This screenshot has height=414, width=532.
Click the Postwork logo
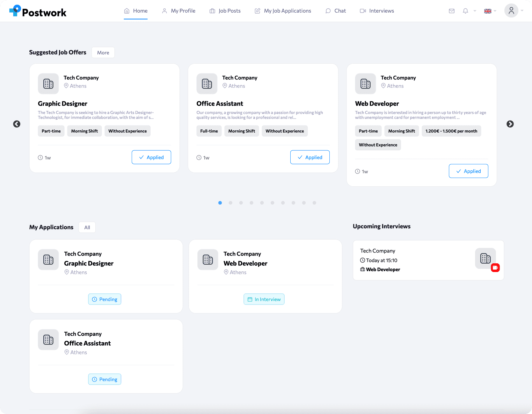(x=38, y=11)
